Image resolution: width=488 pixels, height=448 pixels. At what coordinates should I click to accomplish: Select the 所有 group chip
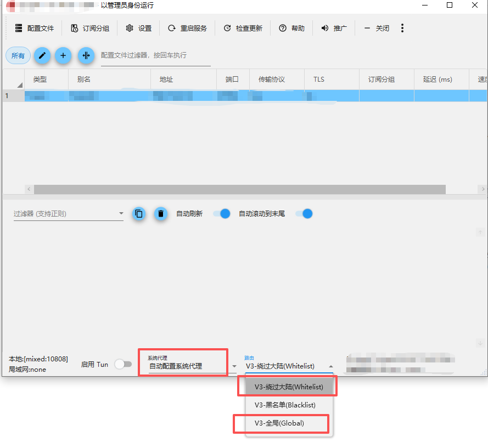pos(18,55)
